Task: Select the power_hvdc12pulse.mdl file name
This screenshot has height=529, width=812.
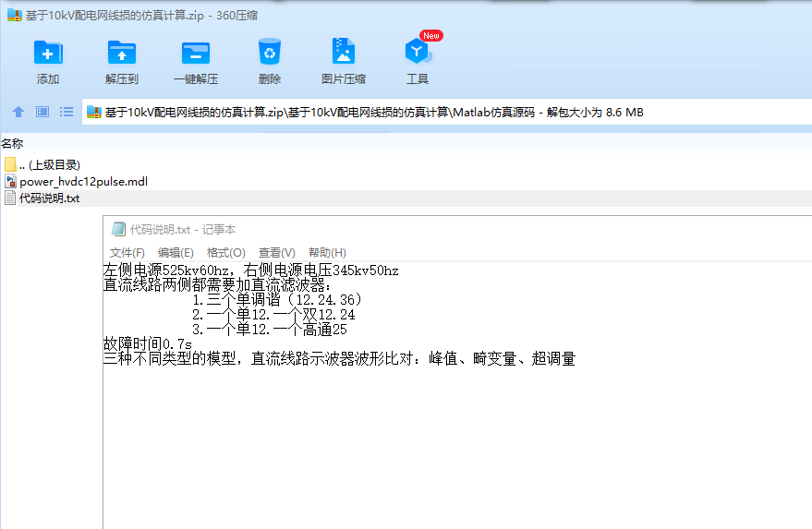Action: [83, 182]
